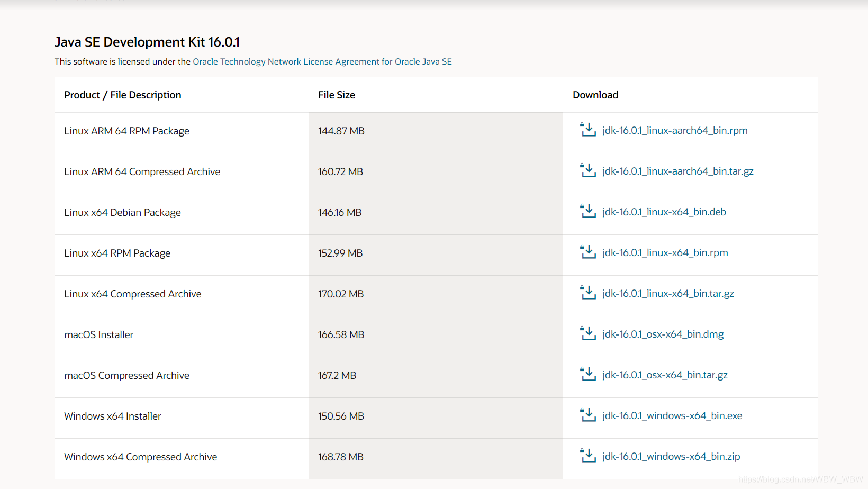The height and width of the screenshot is (489, 868).
Task: Select Linux ARM 64 Compressed Archive text
Action: 142,171
